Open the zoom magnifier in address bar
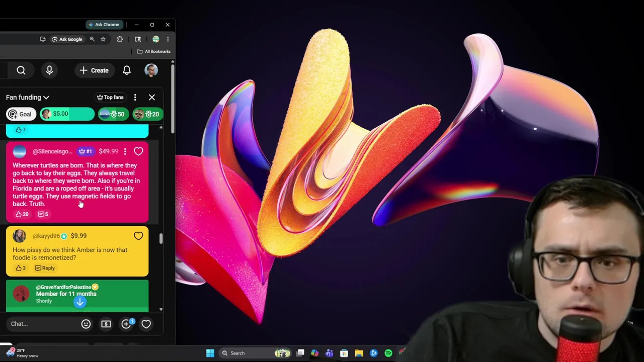The image size is (644, 362). (92, 39)
